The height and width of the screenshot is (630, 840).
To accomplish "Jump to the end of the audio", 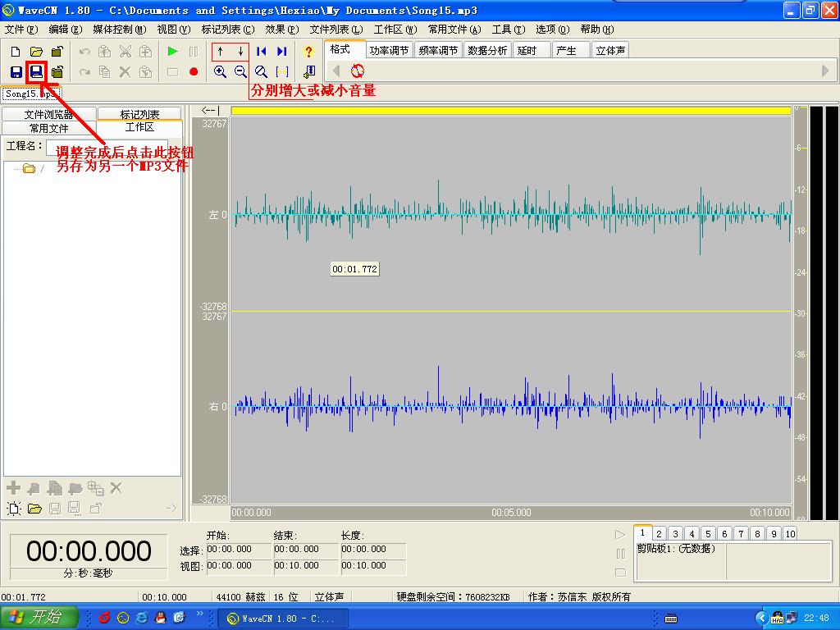I will point(282,52).
